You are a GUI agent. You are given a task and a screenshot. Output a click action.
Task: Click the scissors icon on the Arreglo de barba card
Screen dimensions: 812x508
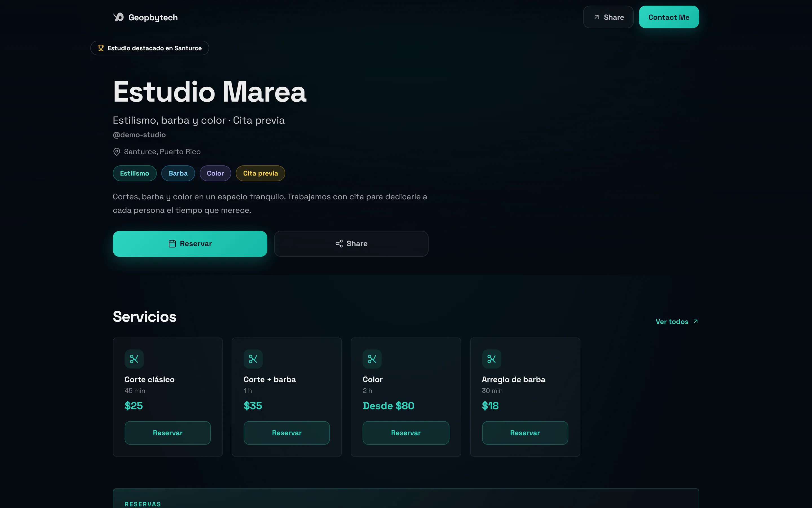[491, 359]
